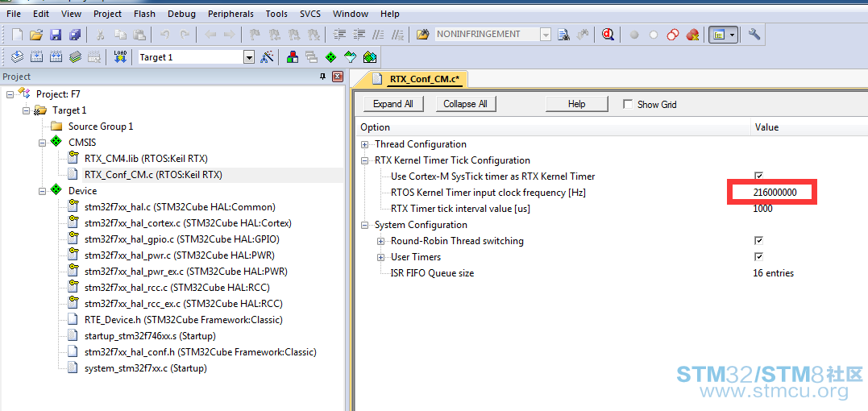
Task: Close the Project panel
Action: [x=338, y=77]
